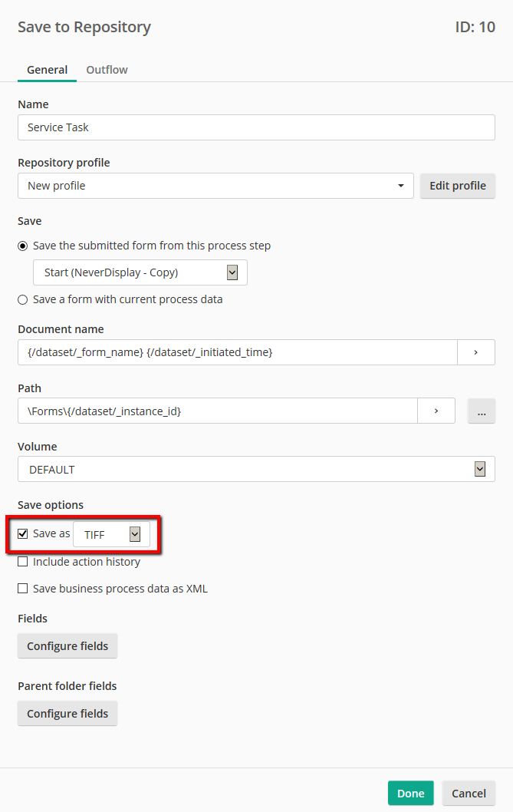Click into the Name text field

256,127
